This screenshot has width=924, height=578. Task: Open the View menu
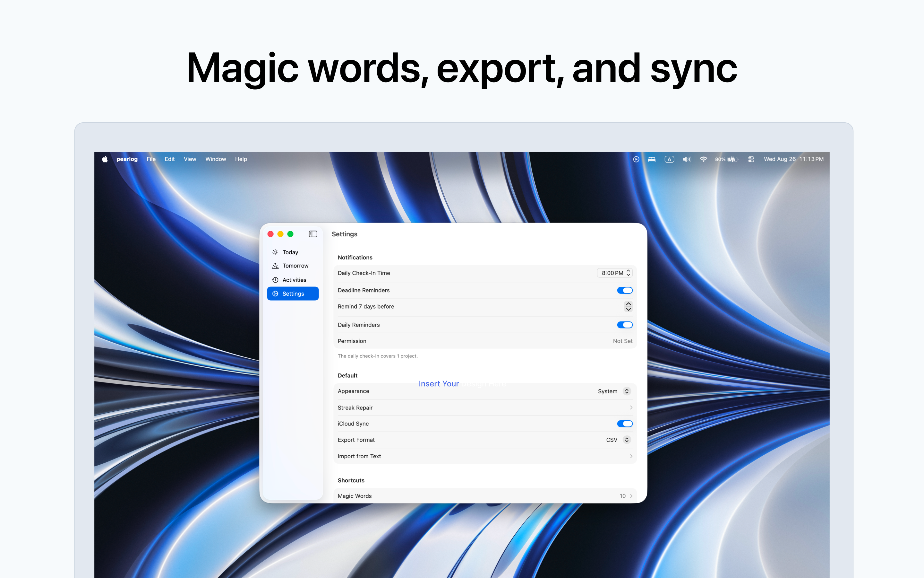[190, 159]
